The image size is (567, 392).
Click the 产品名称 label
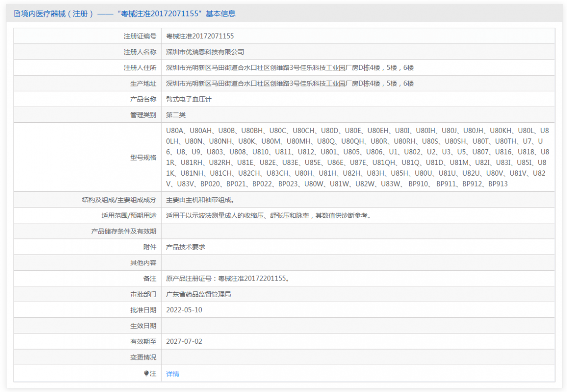point(143,99)
